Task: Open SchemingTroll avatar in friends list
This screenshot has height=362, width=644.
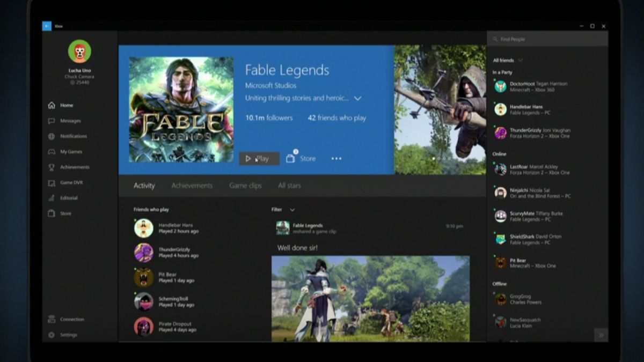Action: tap(143, 302)
